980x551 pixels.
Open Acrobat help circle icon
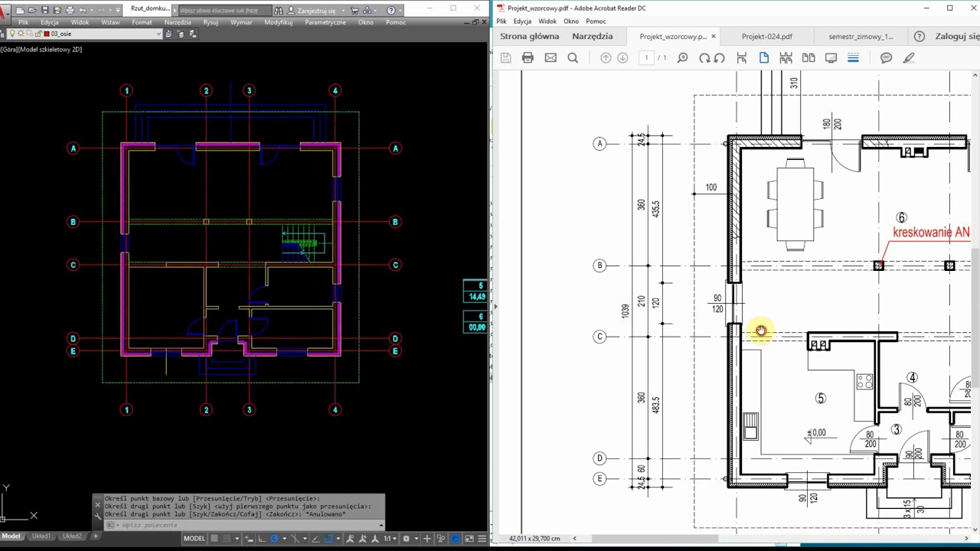pyautogui.click(x=920, y=36)
